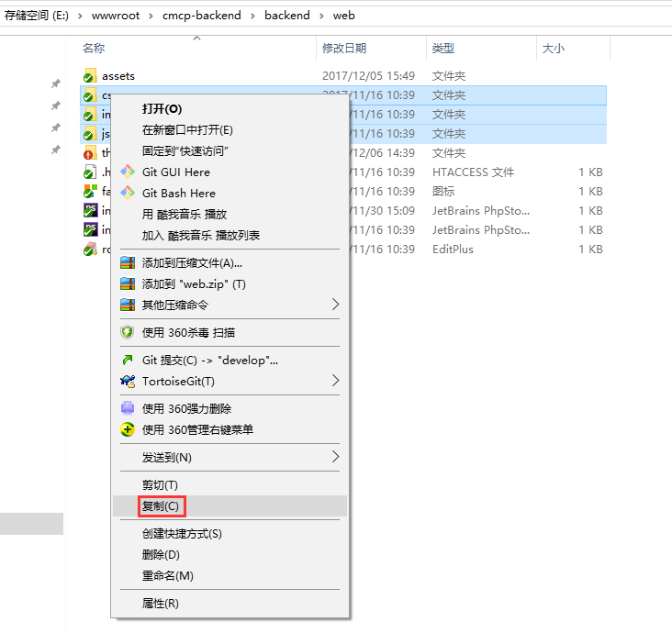Click the third quick-access pin icon
672x633 pixels.
pyautogui.click(x=56, y=128)
